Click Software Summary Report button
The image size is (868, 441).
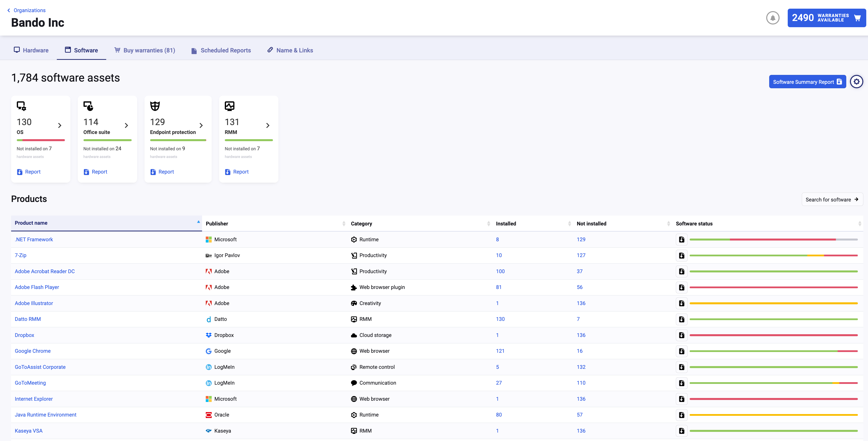pyautogui.click(x=807, y=82)
